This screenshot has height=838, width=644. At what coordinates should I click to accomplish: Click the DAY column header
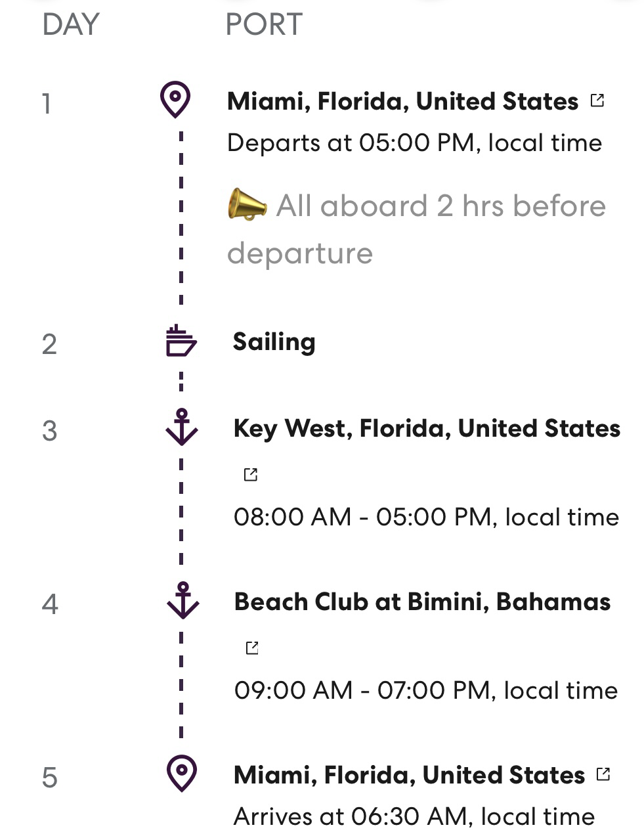70,25
